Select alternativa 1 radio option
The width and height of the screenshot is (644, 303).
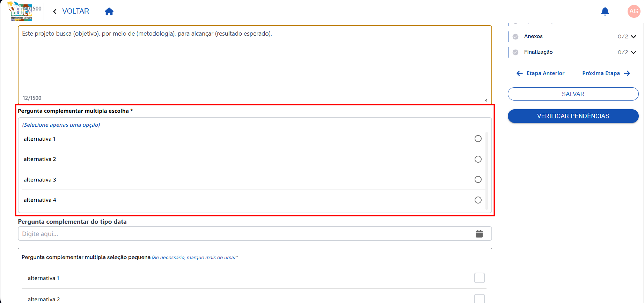pos(478,139)
